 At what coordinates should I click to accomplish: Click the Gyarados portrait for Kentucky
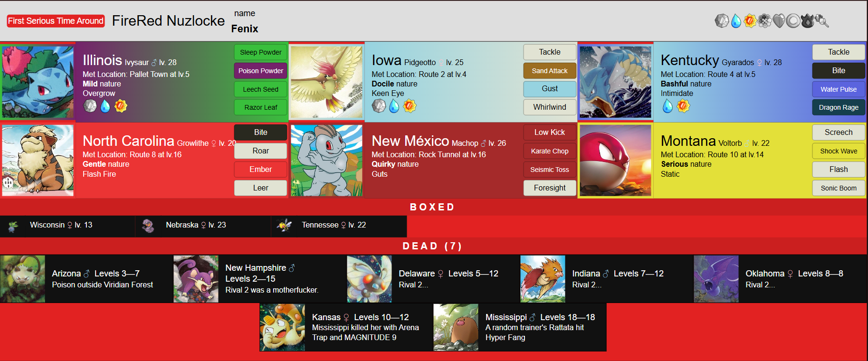coord(616,82)
